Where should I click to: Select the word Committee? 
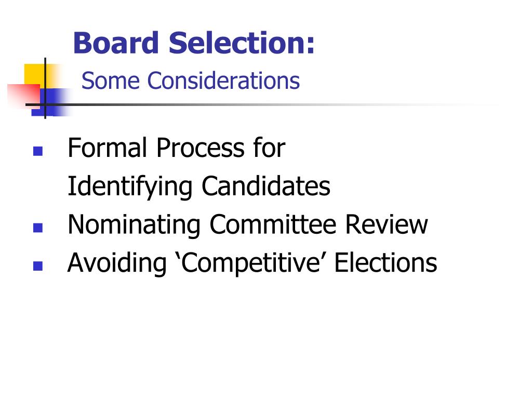pos(273,224)
